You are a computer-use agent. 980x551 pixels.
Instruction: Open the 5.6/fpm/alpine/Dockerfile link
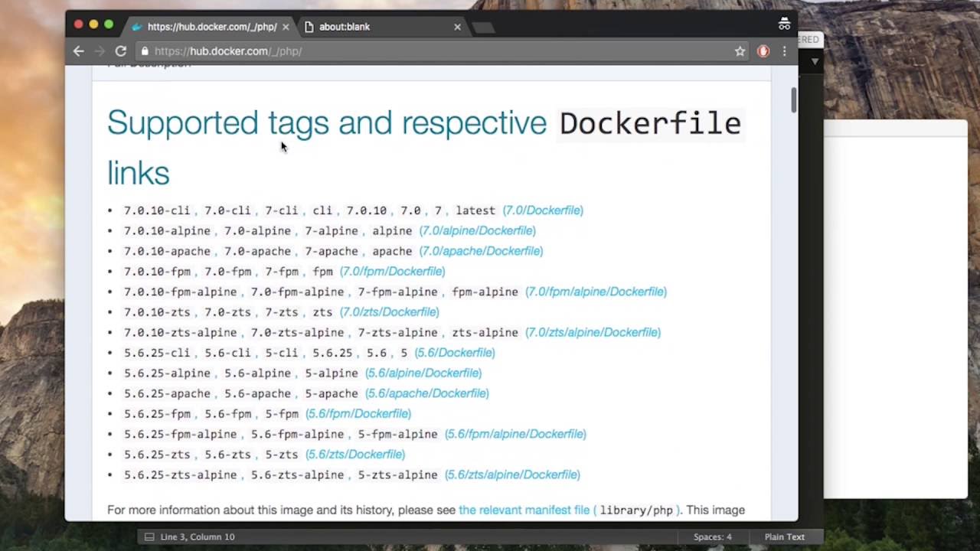[515, 434]
